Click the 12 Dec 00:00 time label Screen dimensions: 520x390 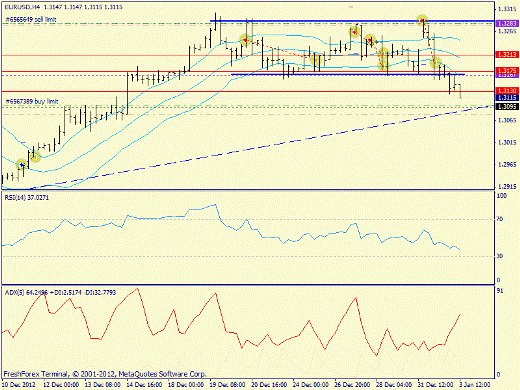[x=61, y=384]
